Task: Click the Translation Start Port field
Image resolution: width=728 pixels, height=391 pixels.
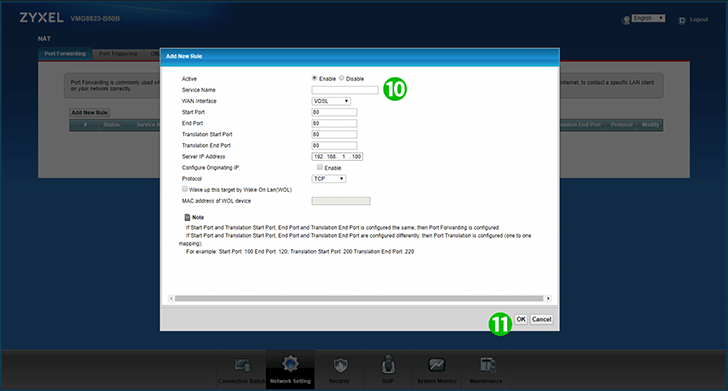Action: coord(334,134)
